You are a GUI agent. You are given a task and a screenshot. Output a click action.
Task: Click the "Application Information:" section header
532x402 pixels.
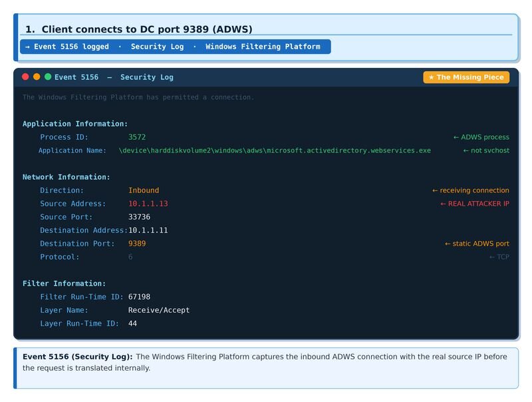coord(75,124)
